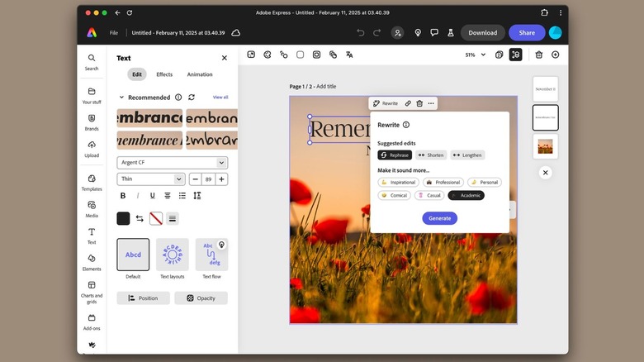Open the 51% zoom level dropdown

tap(474, 55)
